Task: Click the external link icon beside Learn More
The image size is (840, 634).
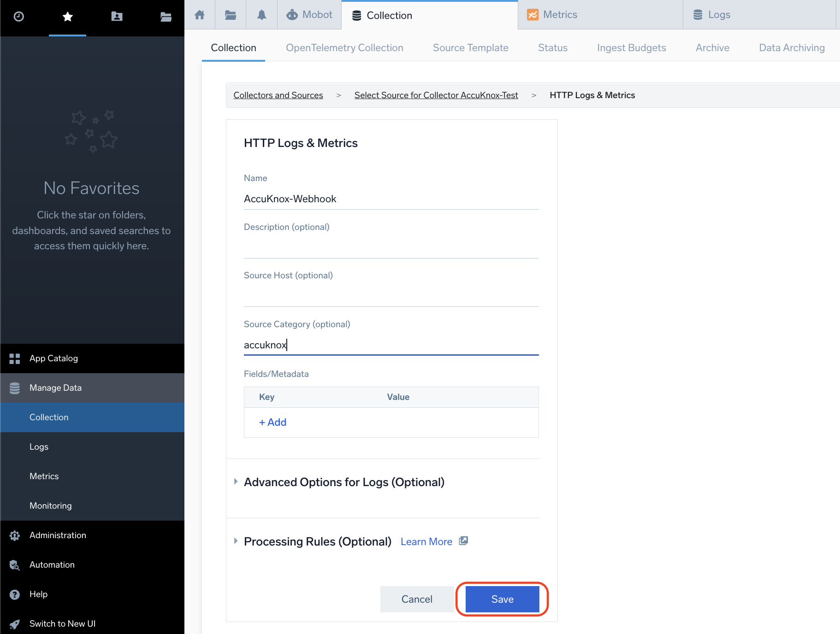Action: (x=463, y=541)
